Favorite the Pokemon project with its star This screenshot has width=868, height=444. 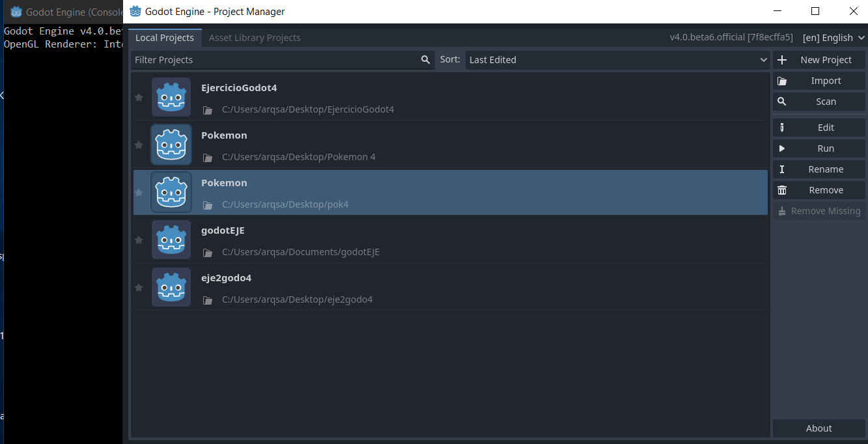tap(139, 145)
